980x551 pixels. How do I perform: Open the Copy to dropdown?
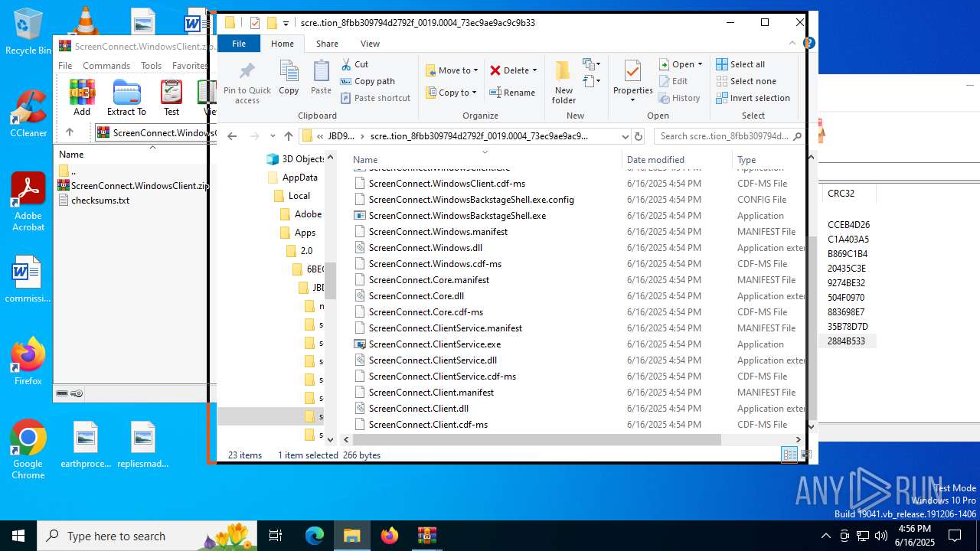(x=451, y=93)
